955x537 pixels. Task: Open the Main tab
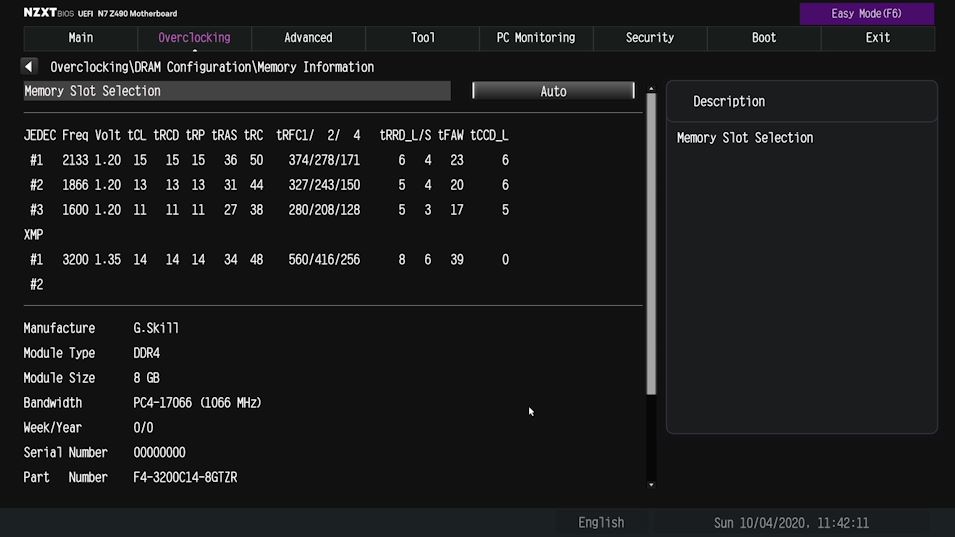[80, 38]
